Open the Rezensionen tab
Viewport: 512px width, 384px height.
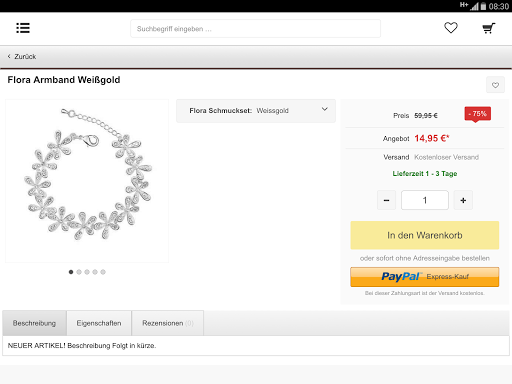point(168,323)
